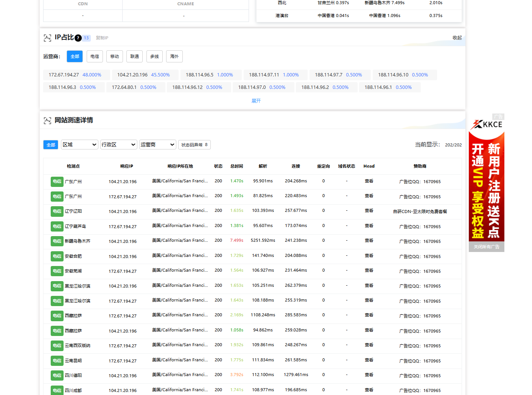Screen dimensions: 532x395
Task: Click the IP占比 section scan icon
Action: (47, 38)
